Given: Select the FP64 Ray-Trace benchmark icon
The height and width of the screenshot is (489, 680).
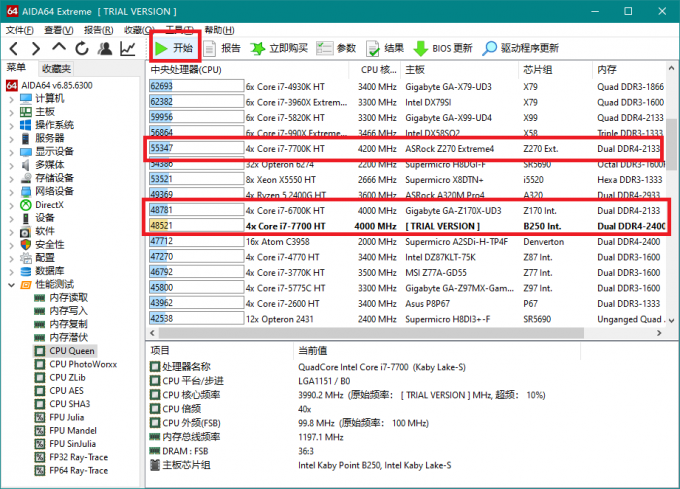Looking at the screenshot, I should 39,470.
